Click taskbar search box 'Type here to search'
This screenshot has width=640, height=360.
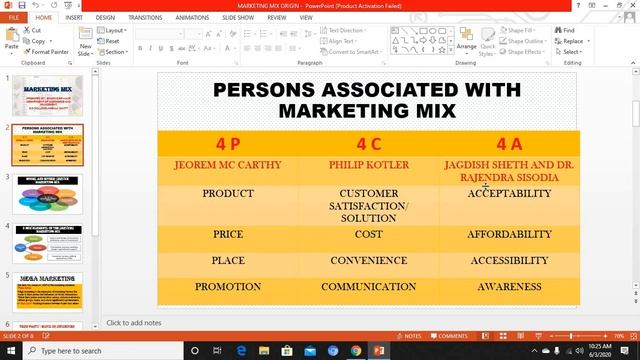[x=103, y=351]
